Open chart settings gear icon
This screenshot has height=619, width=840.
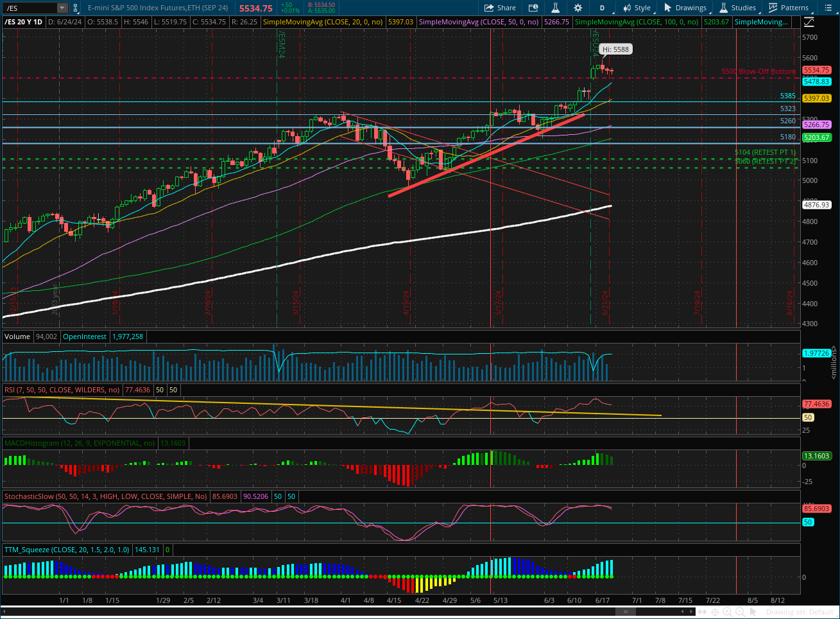pos(578,8)
